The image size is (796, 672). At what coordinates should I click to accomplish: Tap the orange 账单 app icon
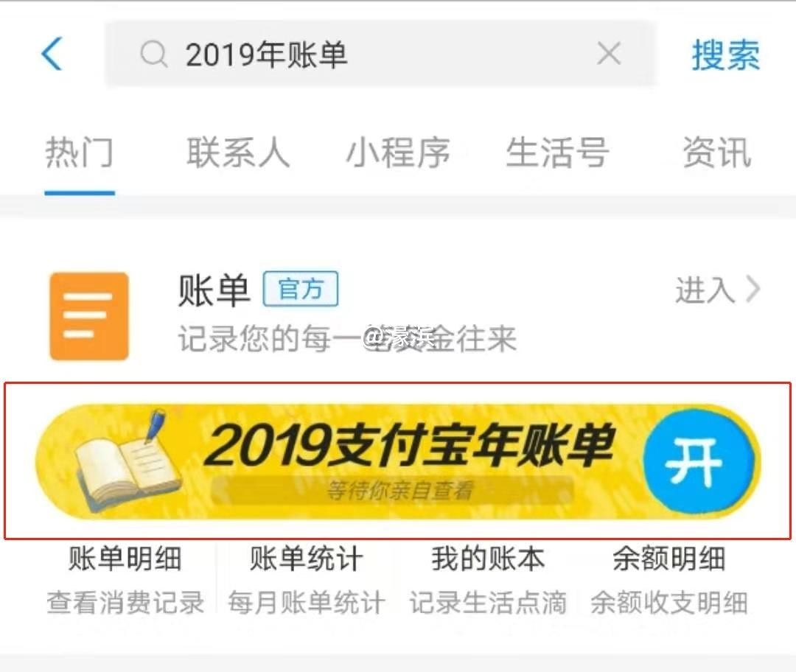click(x=89, y=316)
